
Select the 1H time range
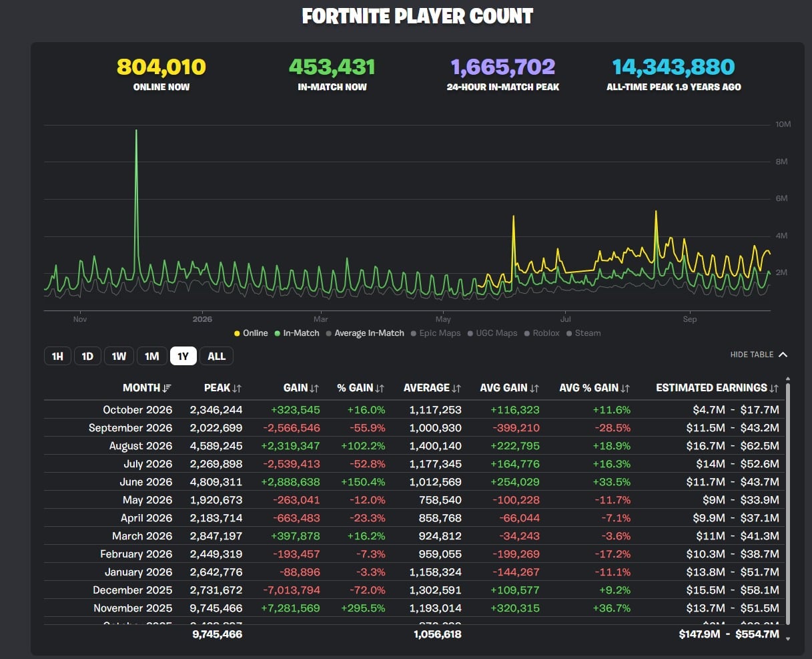click(x=57, y=356)
